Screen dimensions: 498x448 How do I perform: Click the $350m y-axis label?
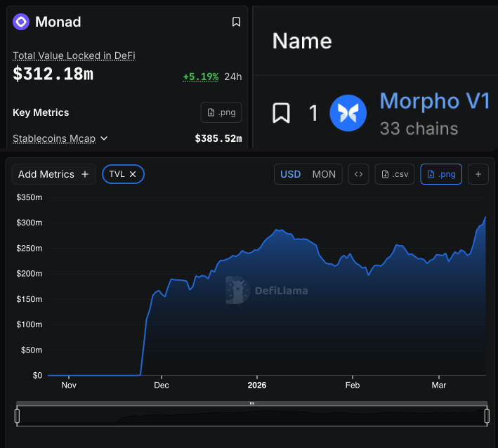point(30,197)
